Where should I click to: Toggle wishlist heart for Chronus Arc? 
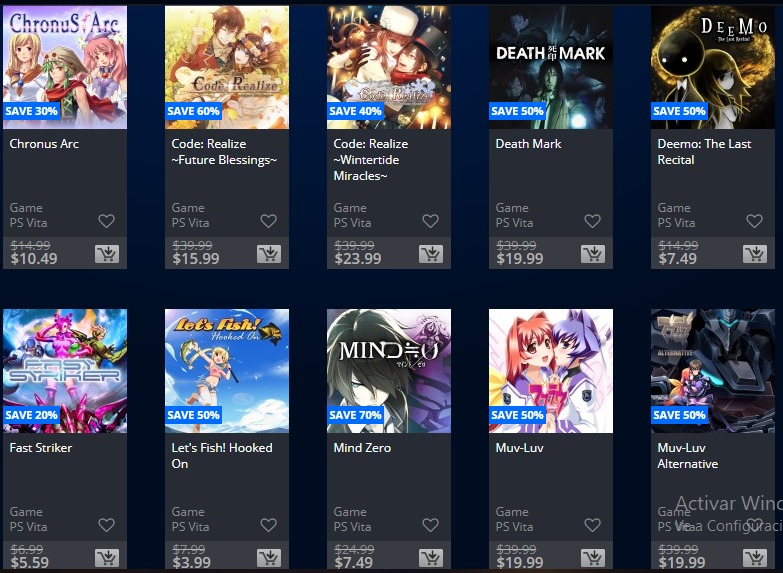106,221
